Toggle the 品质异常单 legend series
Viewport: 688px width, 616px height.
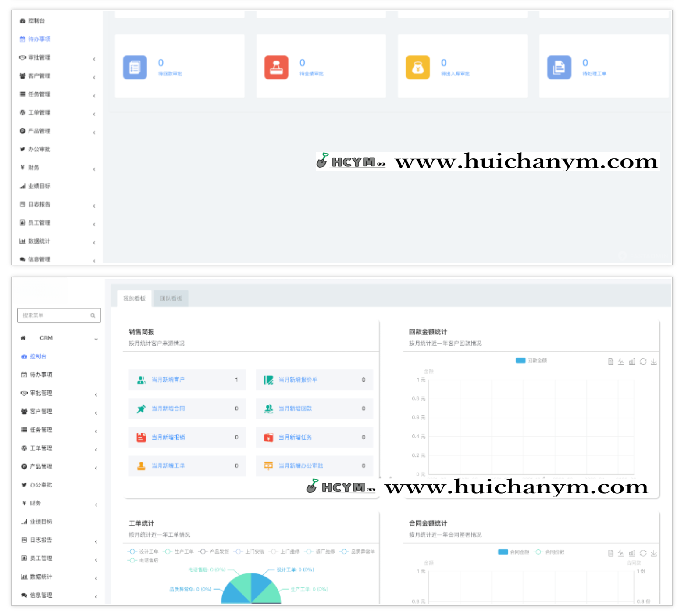pos(357,552)
